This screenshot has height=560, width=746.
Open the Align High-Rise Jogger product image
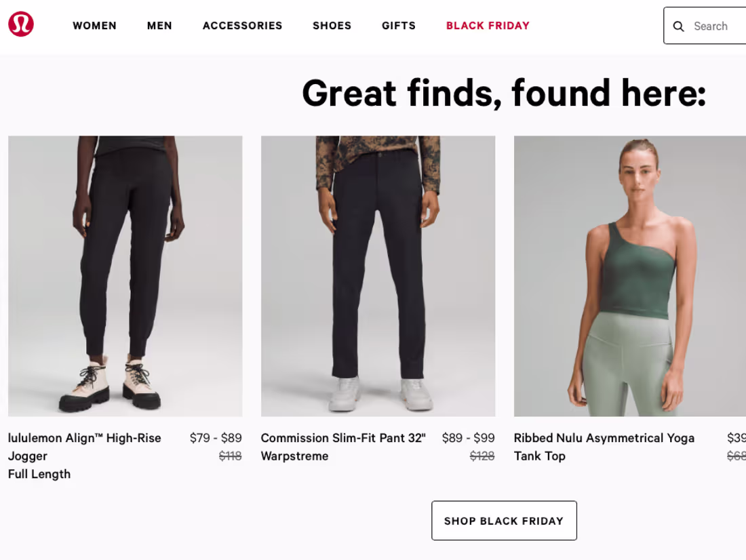[125, 277]
